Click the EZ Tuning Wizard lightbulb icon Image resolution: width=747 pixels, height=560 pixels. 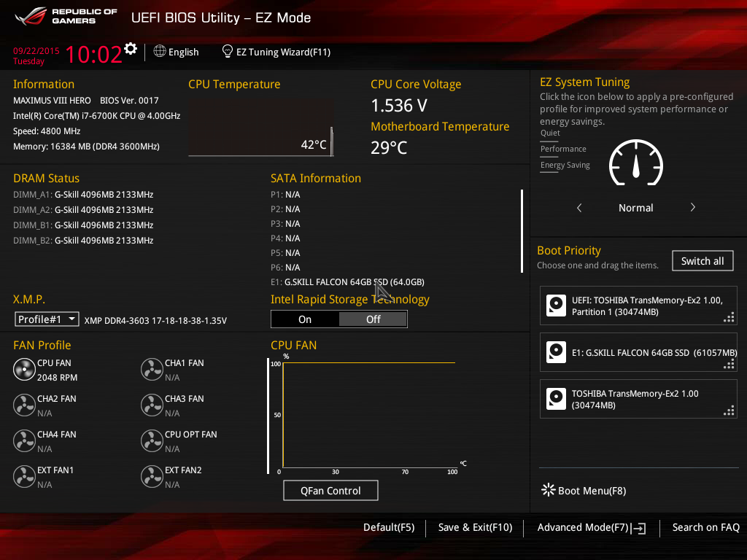coord(228,52)
